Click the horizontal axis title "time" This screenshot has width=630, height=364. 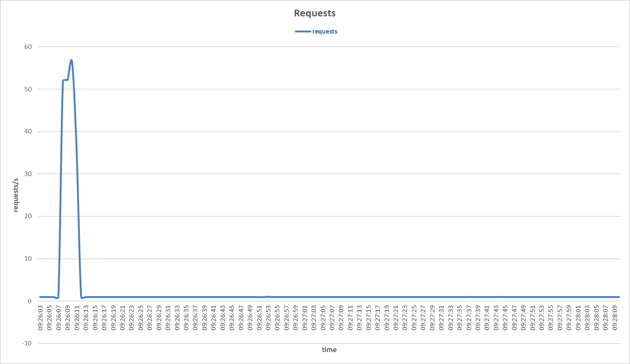[x=329, y=349]
